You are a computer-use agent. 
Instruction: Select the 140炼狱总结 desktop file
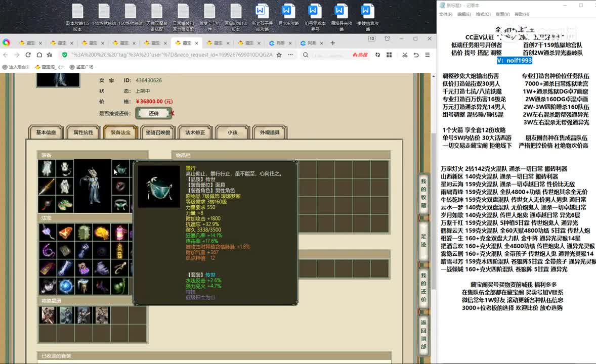104,15
